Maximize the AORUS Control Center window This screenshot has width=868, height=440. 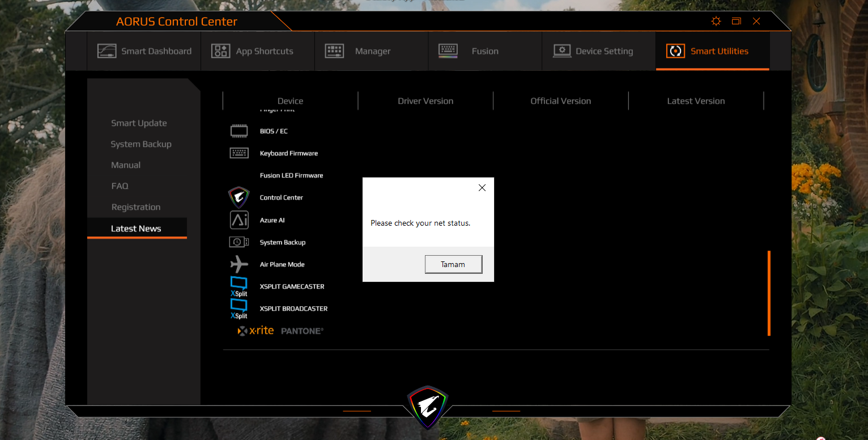coord(737,22)
